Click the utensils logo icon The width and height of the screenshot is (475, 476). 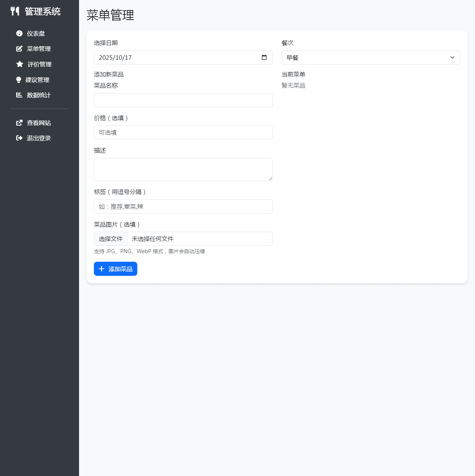[15, 11]
